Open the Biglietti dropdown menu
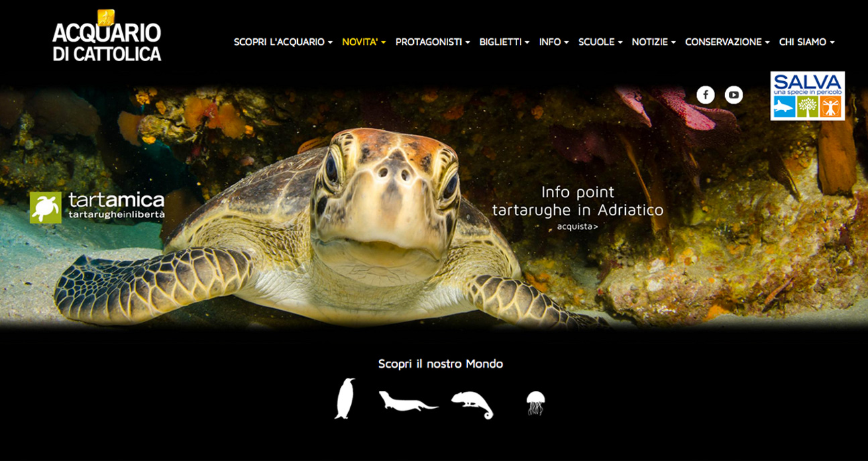 click(504, 42)
